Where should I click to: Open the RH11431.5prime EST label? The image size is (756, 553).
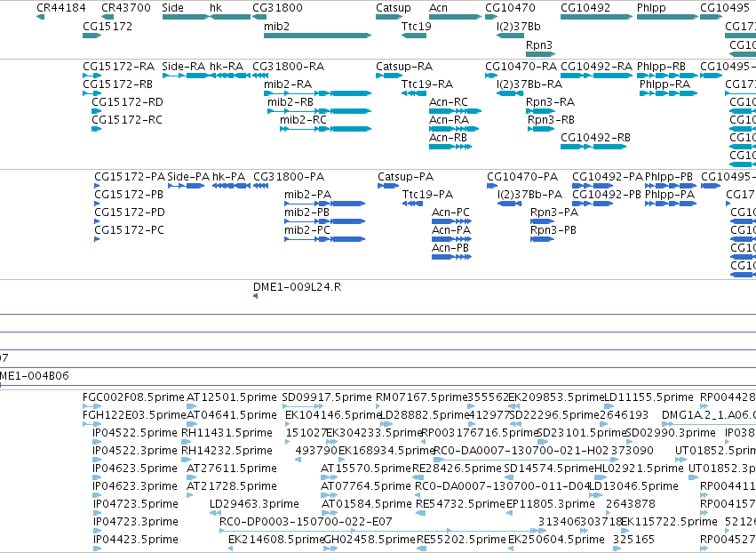tap(227, 433)
